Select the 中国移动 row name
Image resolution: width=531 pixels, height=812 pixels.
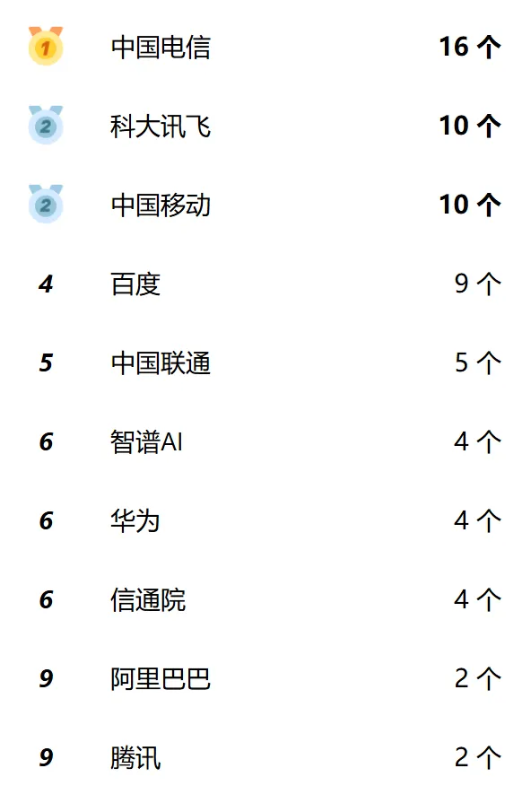point(161,205)
